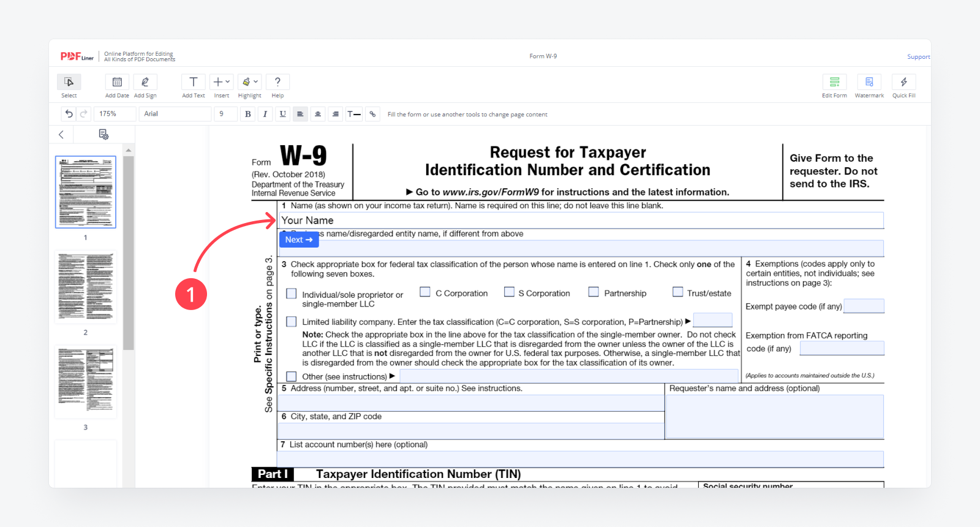This screenshot has height=527, width=980.
Task: Toggle bold formatting
Action: pyautogui.click(x=247, y=114)
